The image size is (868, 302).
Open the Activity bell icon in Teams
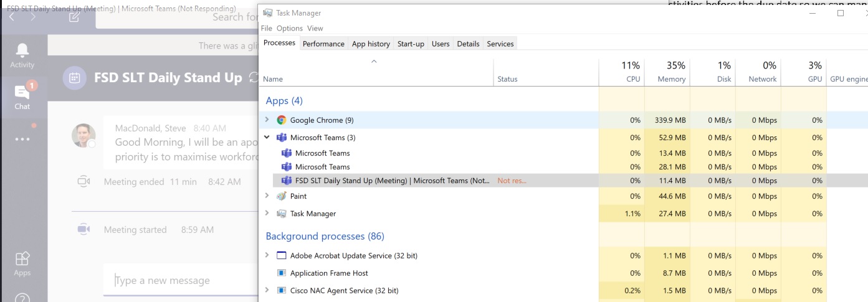(22, 50)
